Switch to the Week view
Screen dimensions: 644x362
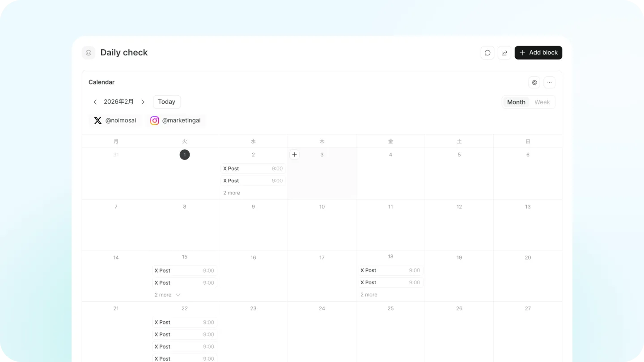pos(542,102)
